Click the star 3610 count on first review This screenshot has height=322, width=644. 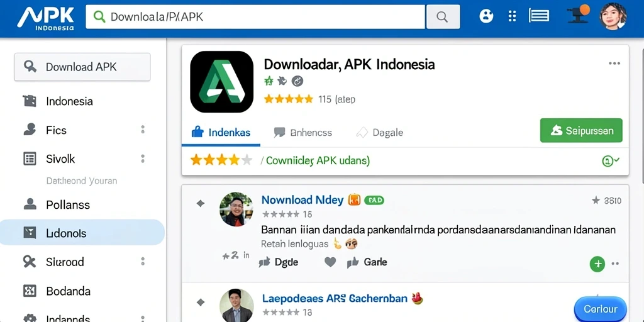point(607,201)
